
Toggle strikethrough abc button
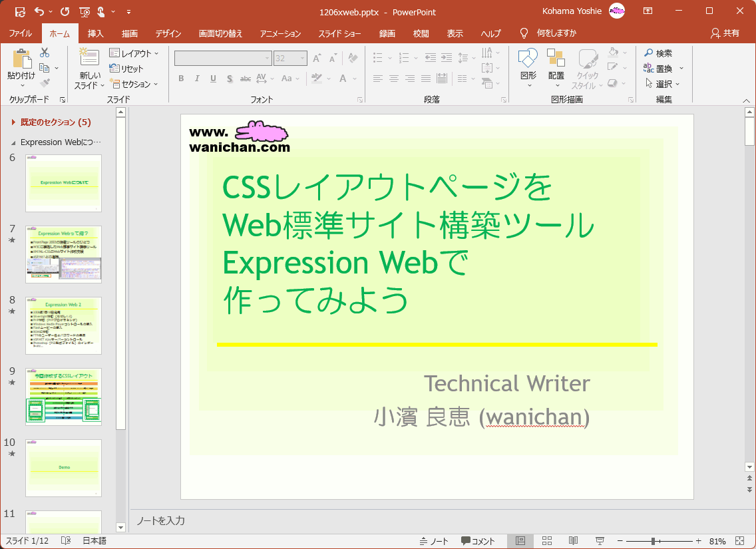[x=246, y=78]
